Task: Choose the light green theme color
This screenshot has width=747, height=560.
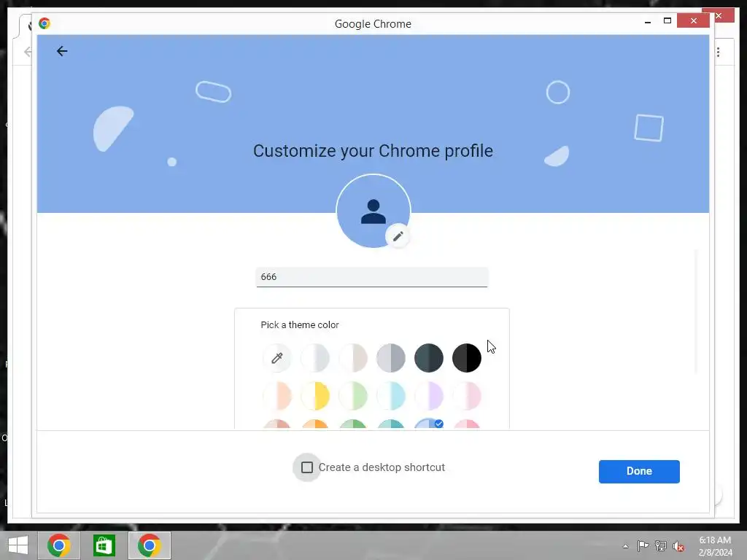Action: [353, 396]
